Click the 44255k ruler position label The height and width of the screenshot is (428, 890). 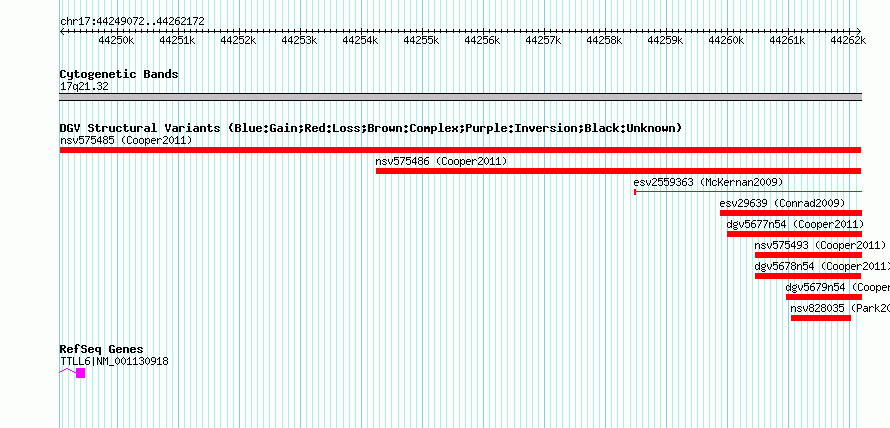point(421,41)
